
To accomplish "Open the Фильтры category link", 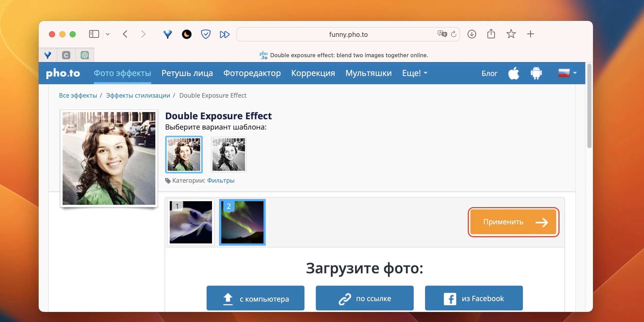I will [221, 180].
